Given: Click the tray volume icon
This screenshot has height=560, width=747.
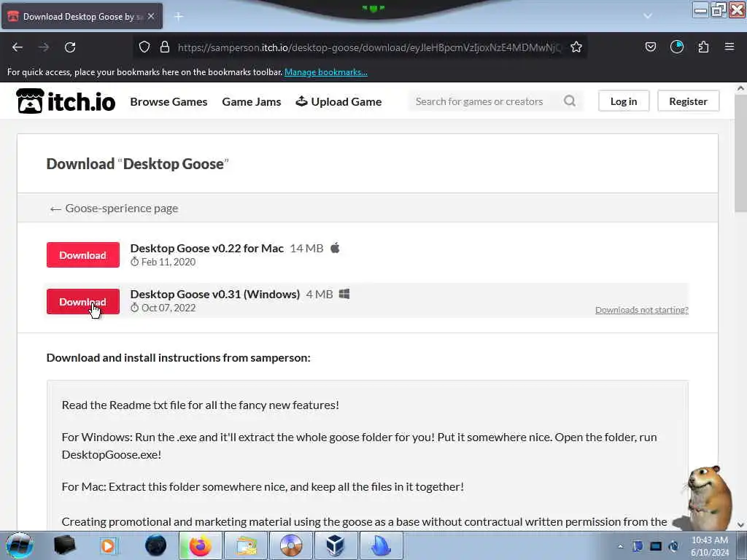Looking at the screenshot, I should click(673, 546).
